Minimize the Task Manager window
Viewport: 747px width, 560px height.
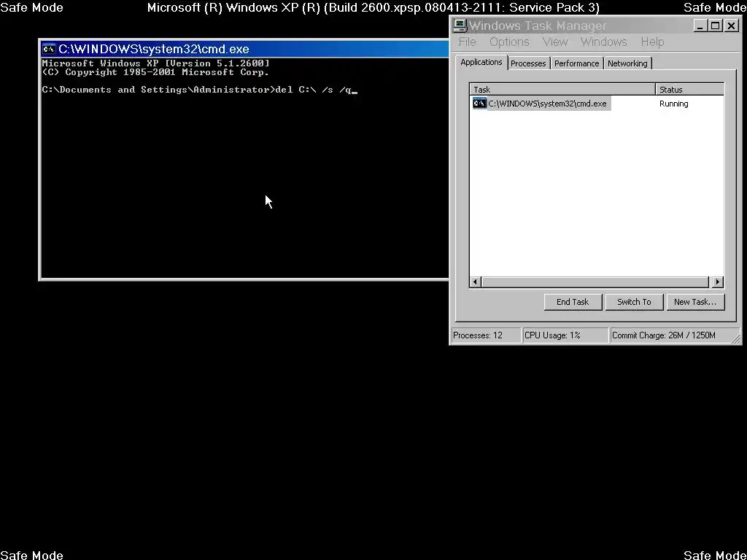click(x=700, y=26)
